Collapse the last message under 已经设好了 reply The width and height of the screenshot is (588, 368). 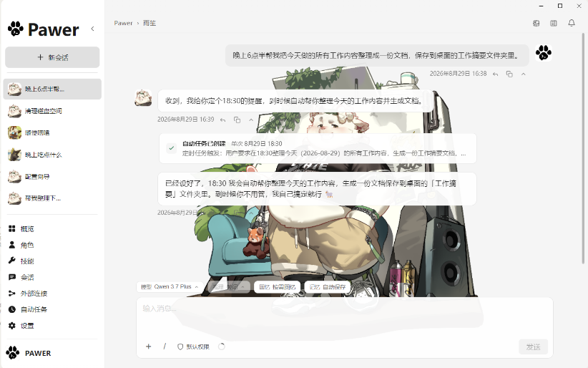[x=251, y=213]
